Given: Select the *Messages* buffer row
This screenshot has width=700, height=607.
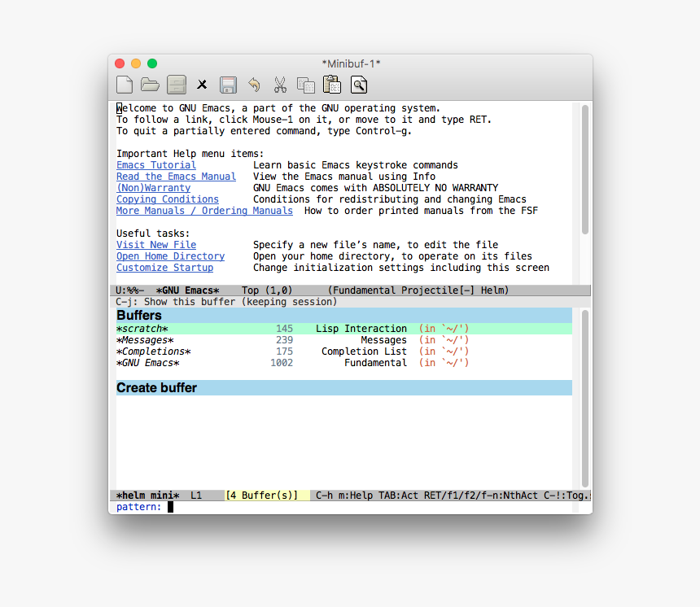Looking at the screenshot, I should point(343,340).
